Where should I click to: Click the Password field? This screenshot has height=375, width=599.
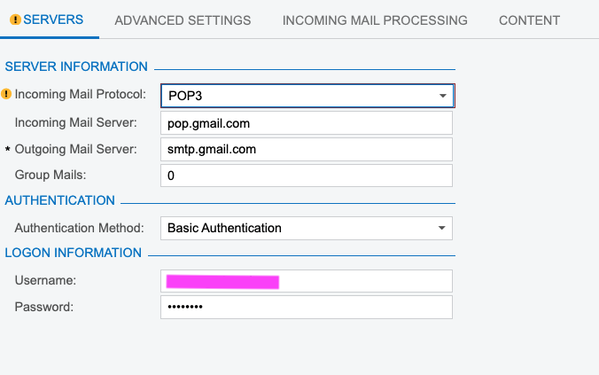[306, 307]
